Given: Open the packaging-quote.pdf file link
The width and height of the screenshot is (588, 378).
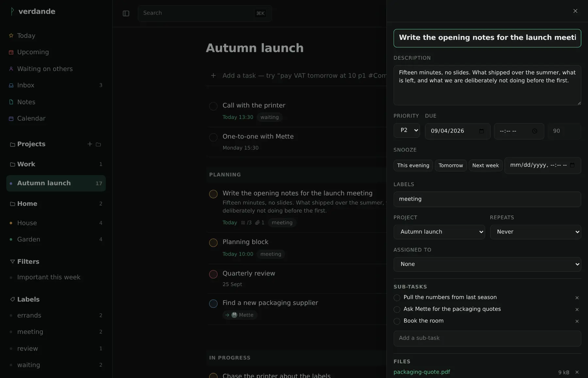Looking at the screenshot, I should (x=422, y=372).
